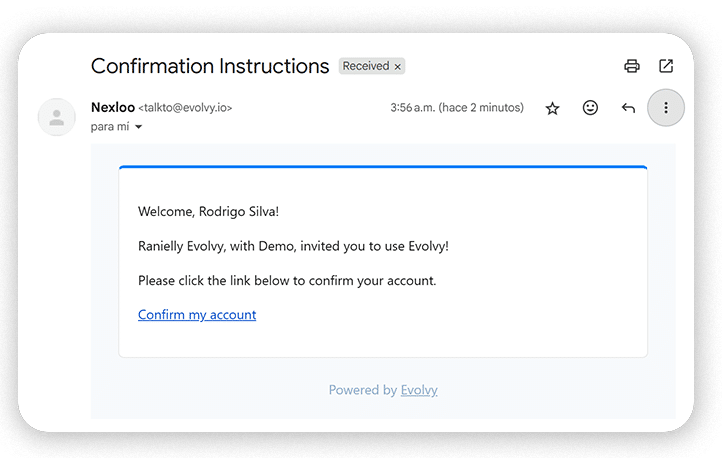The image size is (722, 458).
Task: Click the 'Welcome, Rodrigo Silva!' greeting text
Action: (209, 211)
